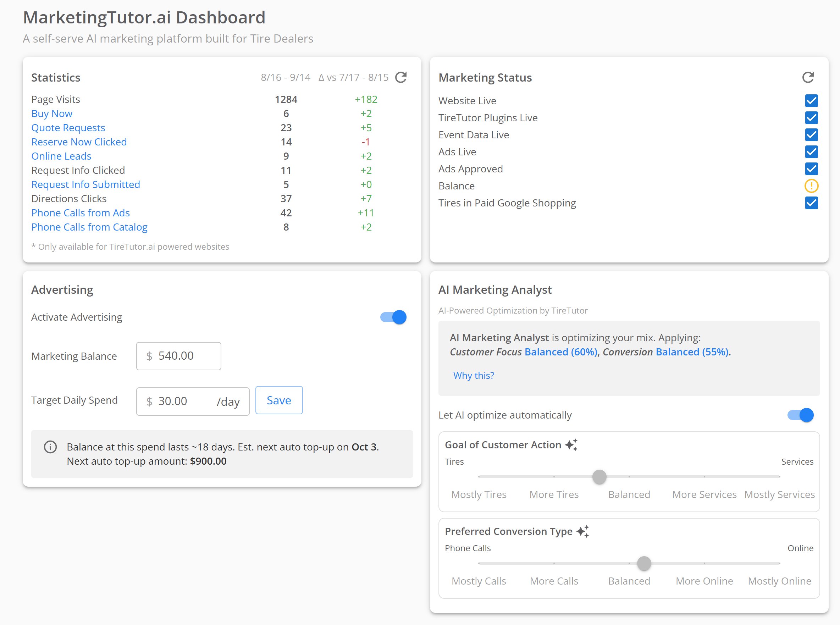Toggle the TireTutor Plugins Live checkbox
This screenshot has width=840, height=625.
(811, 118)
